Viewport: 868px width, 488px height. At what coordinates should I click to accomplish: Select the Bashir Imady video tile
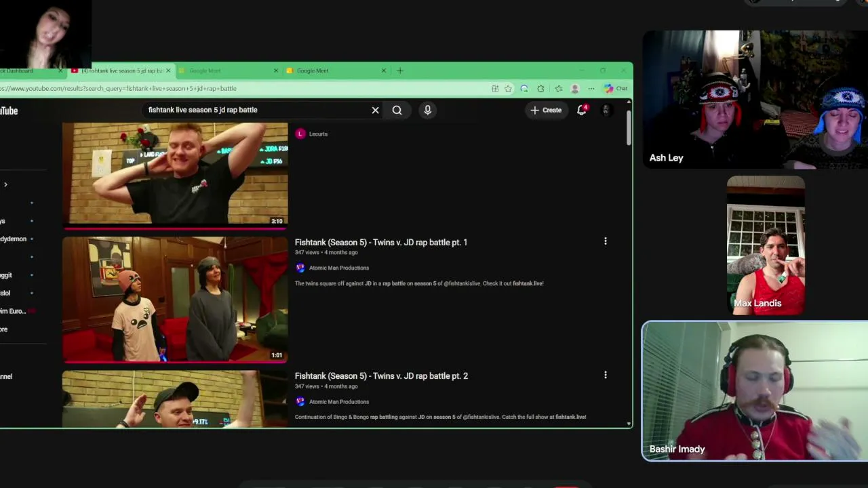tap(755, 391)
